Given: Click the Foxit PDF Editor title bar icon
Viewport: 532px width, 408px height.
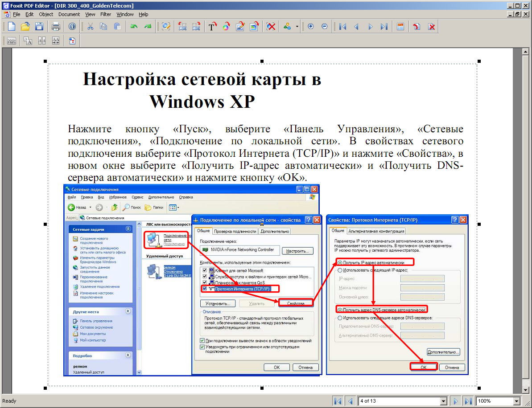Looking at the screenshot, I should point(5,5).
